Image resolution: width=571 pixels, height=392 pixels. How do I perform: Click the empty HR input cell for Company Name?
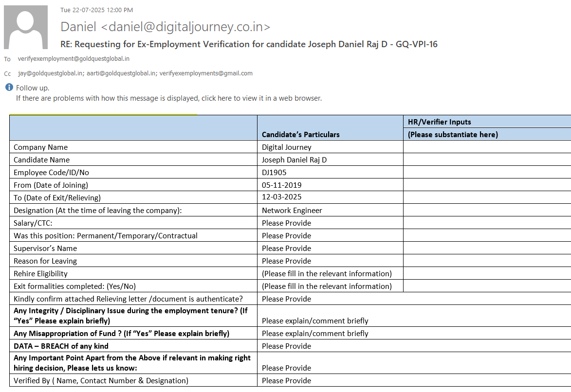pyautogui.click(x=487, y=147)
